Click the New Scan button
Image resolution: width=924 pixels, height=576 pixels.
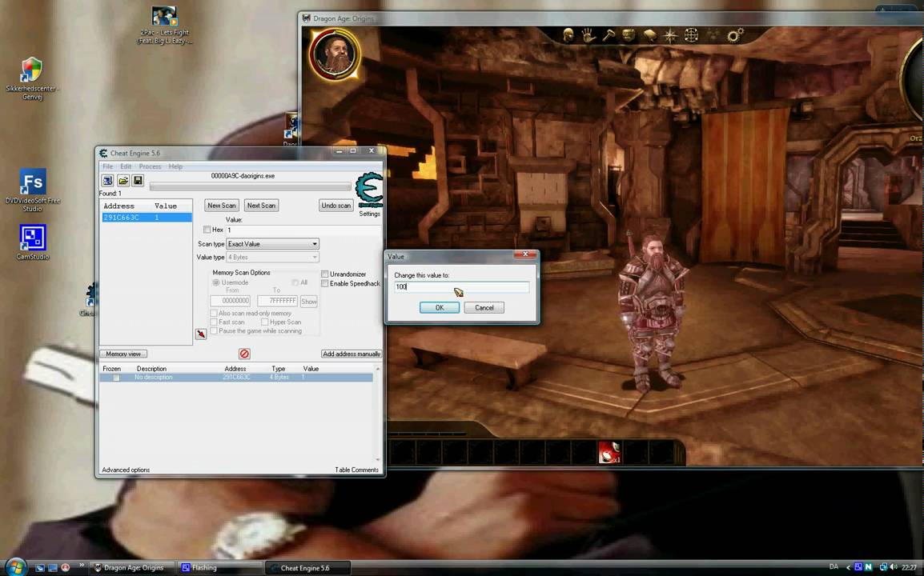point(222,206)
